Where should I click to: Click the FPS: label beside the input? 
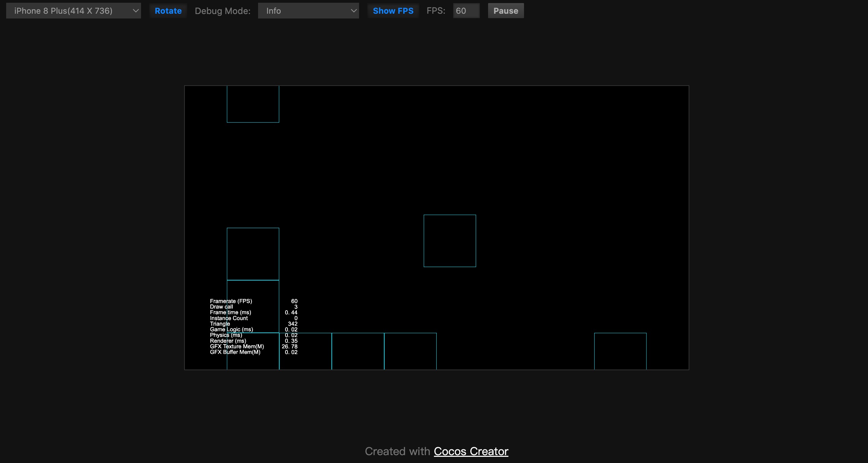tap(436, 11)
